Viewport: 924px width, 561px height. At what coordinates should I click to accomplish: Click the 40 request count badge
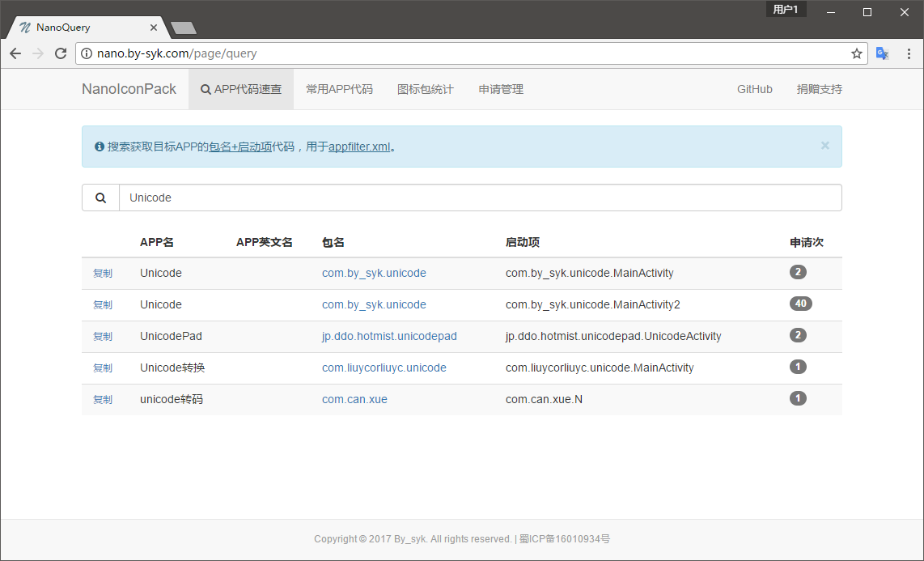pyautogui.click(x=800, y=304)
